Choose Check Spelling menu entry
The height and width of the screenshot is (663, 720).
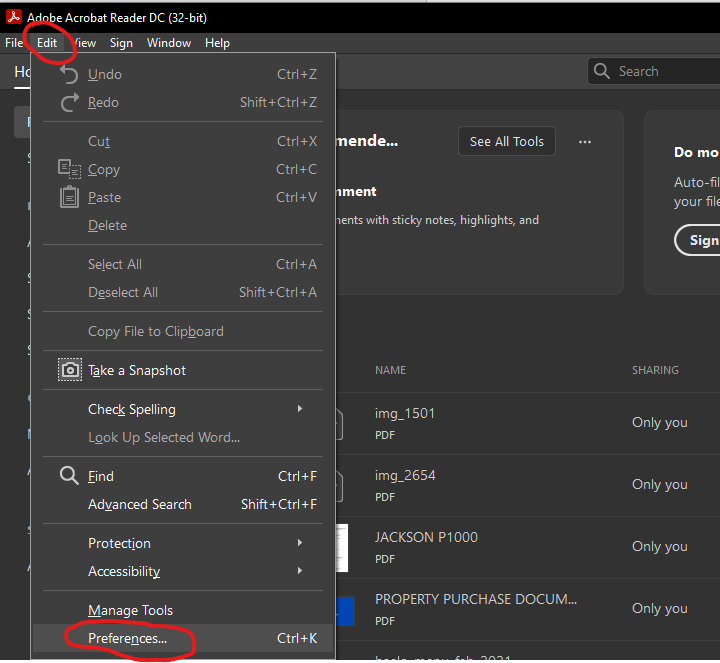183,409
